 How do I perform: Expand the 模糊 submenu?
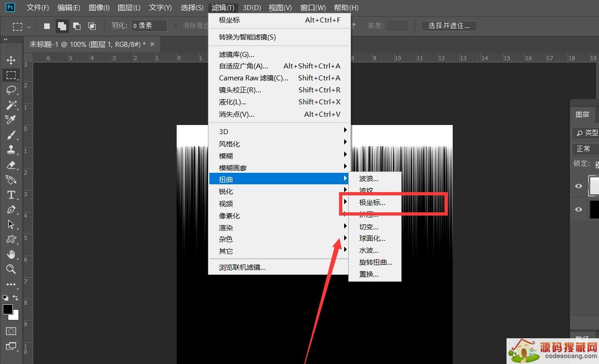[x=279, y=156]
